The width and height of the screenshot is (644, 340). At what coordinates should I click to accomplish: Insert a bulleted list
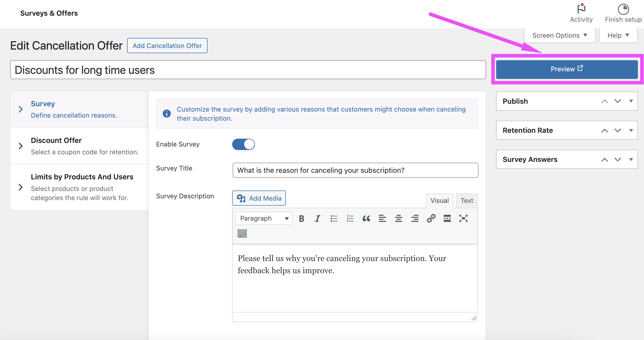point(334,218)
